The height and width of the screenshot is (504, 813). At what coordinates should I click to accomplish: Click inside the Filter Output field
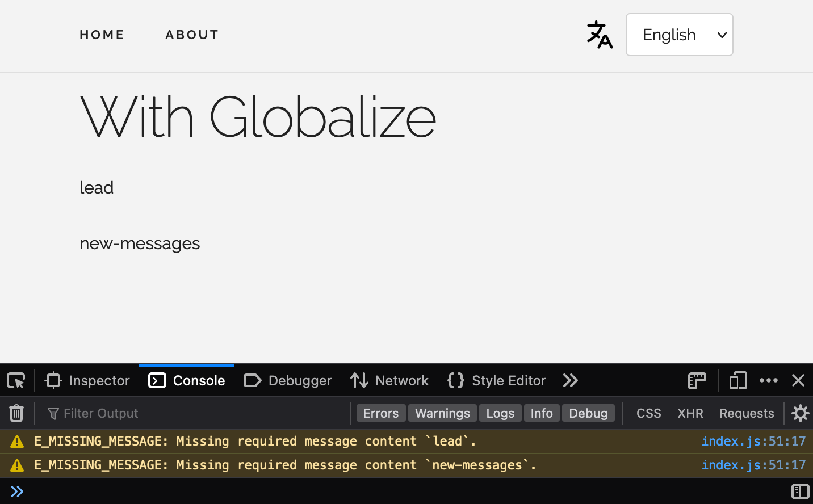pyautogui.click(x=102, y=413)
